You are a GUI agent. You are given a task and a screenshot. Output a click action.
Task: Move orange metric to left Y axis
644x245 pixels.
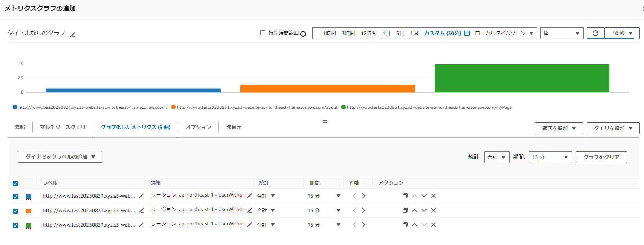click(354, 210)
